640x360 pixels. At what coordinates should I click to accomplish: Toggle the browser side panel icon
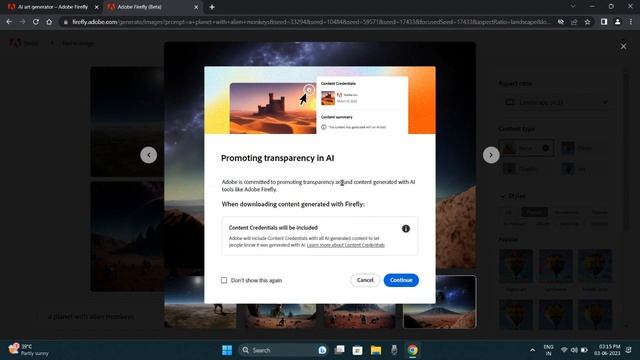click(604, 22)
